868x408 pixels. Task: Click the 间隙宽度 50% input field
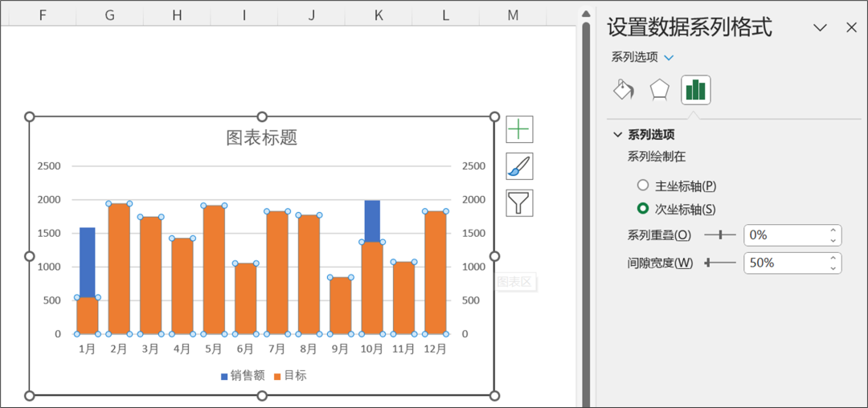(785, 263)
